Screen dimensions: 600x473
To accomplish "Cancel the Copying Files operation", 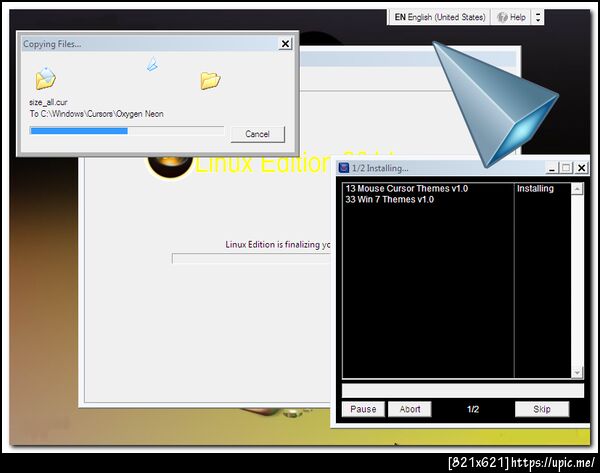I will (258, 134).
